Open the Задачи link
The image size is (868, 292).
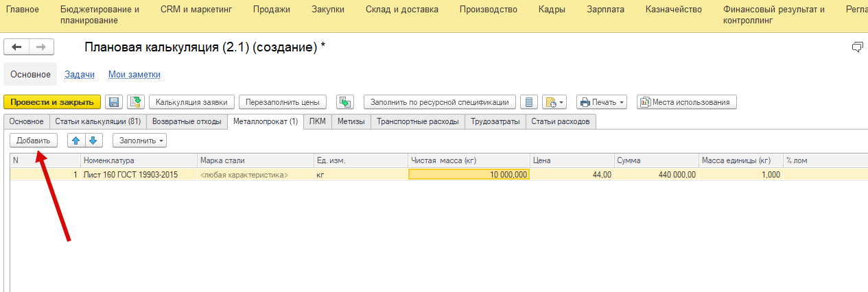point(80,75)
